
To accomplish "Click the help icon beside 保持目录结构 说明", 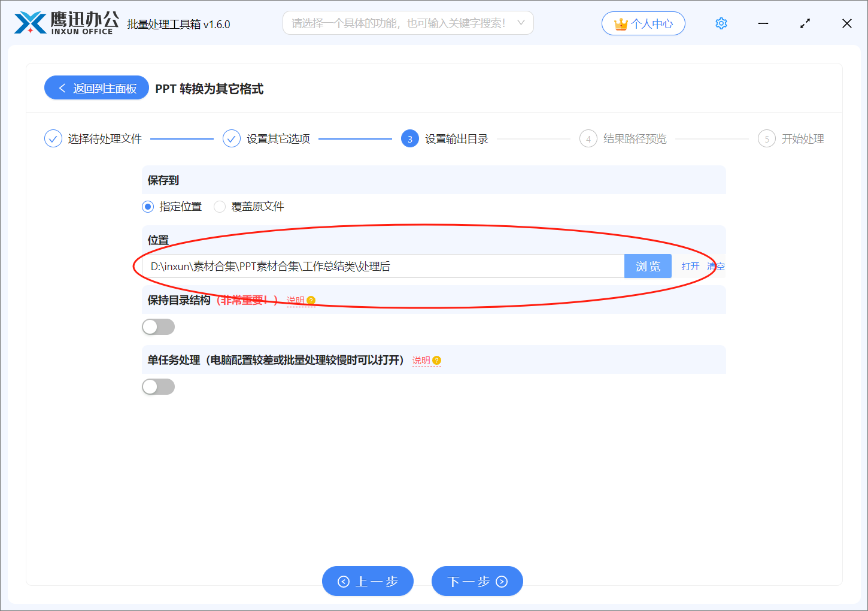I will tap(311, 300).
